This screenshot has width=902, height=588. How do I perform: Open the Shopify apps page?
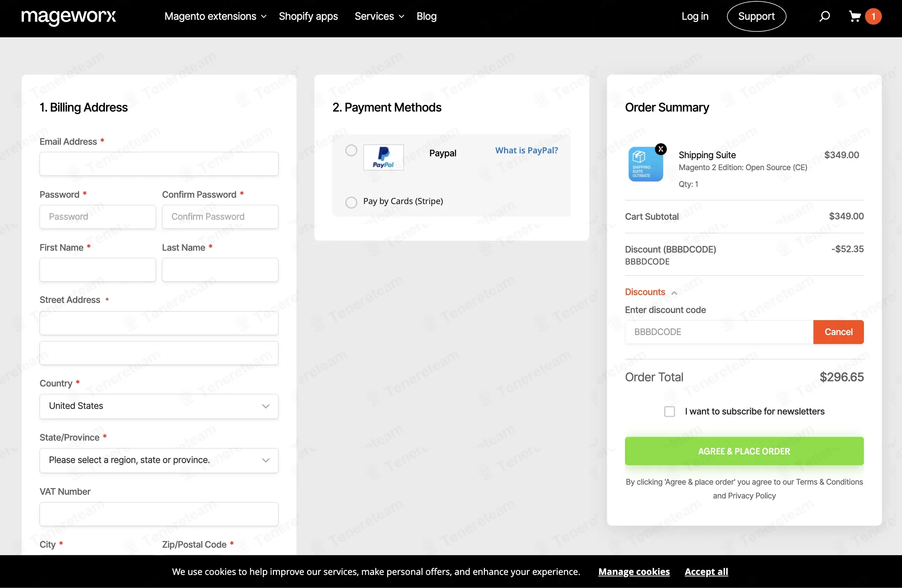click(308, 16)
